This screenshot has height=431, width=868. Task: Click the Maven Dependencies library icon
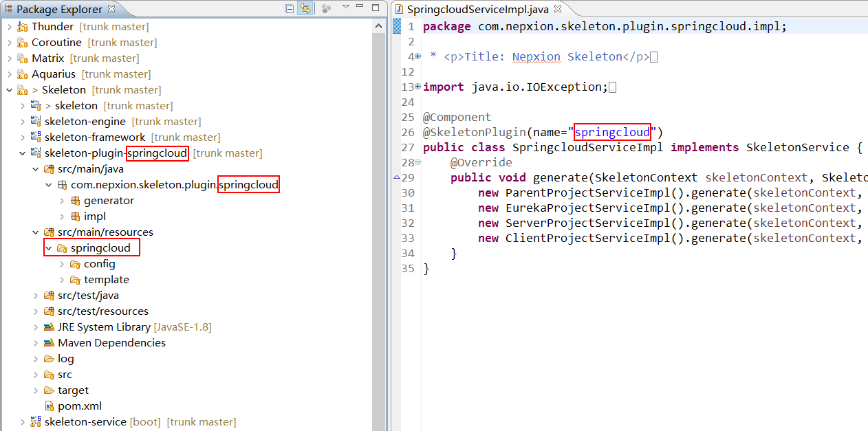(49, 343)
